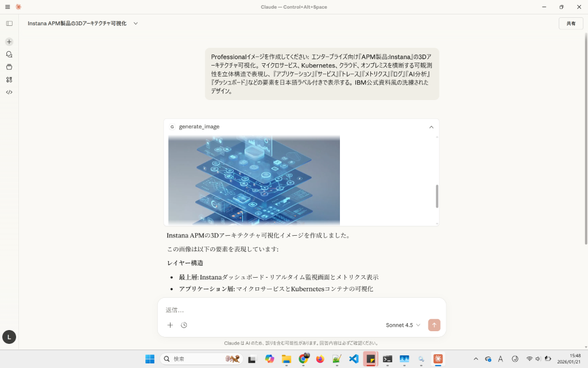Click the clock icon in composer
The height and width of the screenshot is (368, 588).
coord(184,325)
